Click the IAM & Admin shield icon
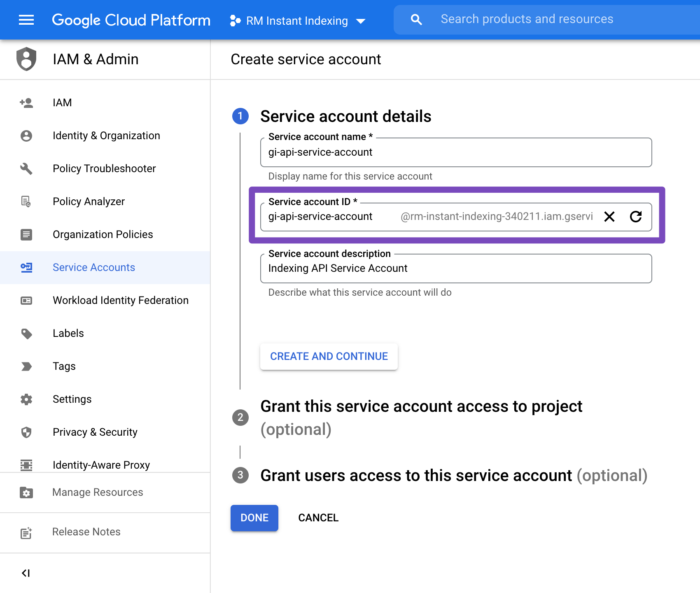700x593 pixels. (26, 59)
